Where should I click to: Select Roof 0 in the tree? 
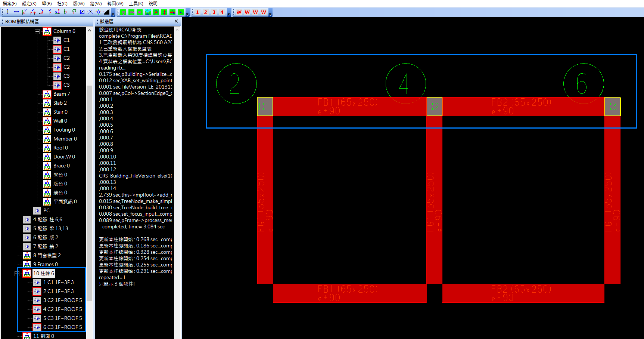coord(60,148)
